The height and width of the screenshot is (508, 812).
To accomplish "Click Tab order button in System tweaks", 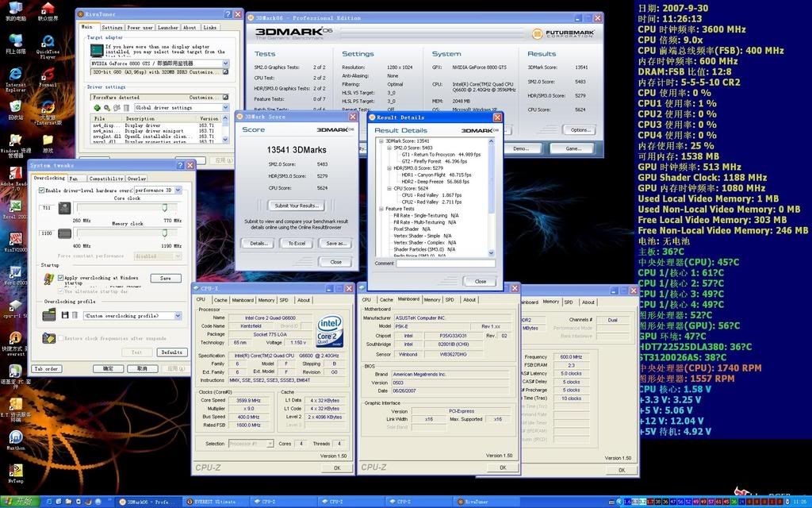I will pos(46,369).
